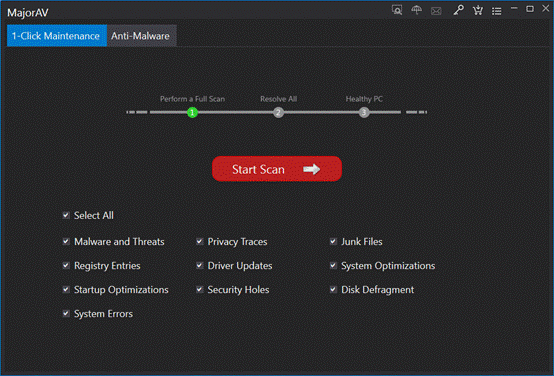This screenshot has width=554, height=376.
Task: Disable Startup Optimizations scan option
Action: pyautogui.click(x=66, y=289)
